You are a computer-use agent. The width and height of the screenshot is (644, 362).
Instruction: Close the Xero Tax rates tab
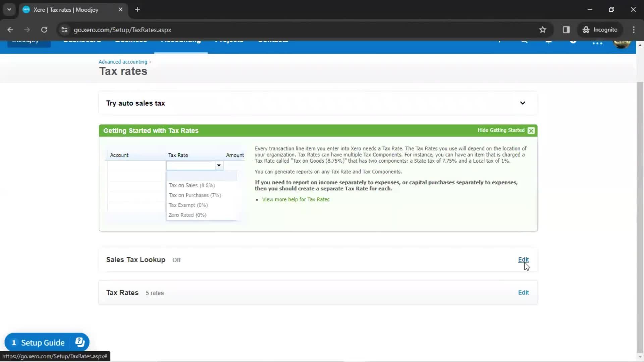(120, 9)
